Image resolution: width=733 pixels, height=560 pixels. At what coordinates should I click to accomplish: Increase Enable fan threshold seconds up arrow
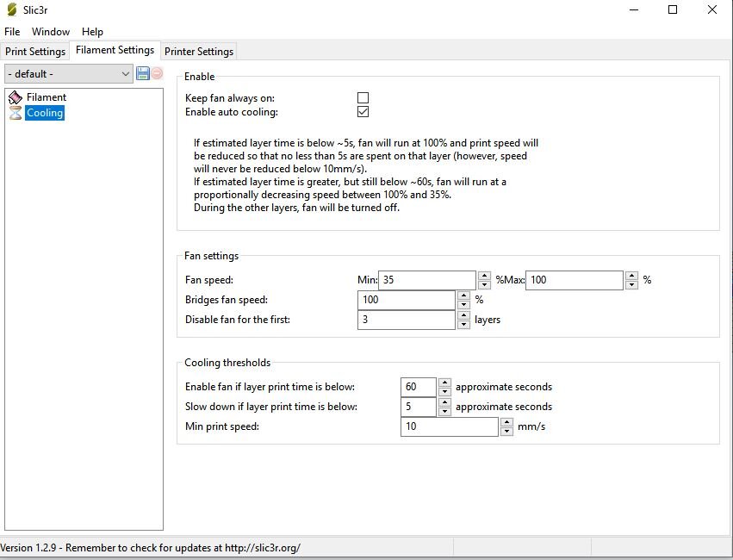(444, 383)
